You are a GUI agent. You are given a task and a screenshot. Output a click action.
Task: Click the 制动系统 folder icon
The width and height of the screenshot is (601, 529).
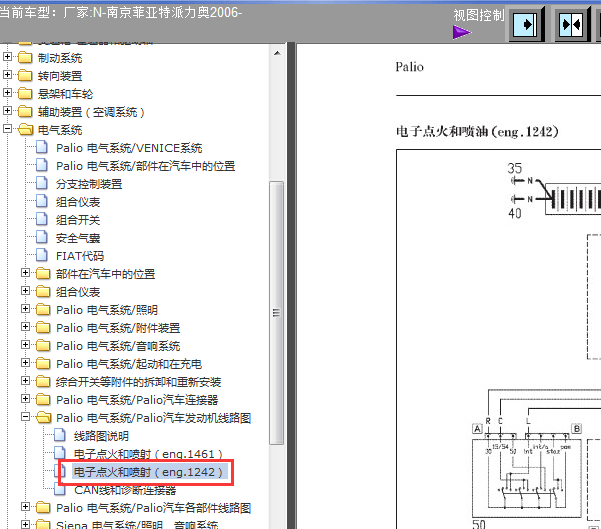point(25,58)
